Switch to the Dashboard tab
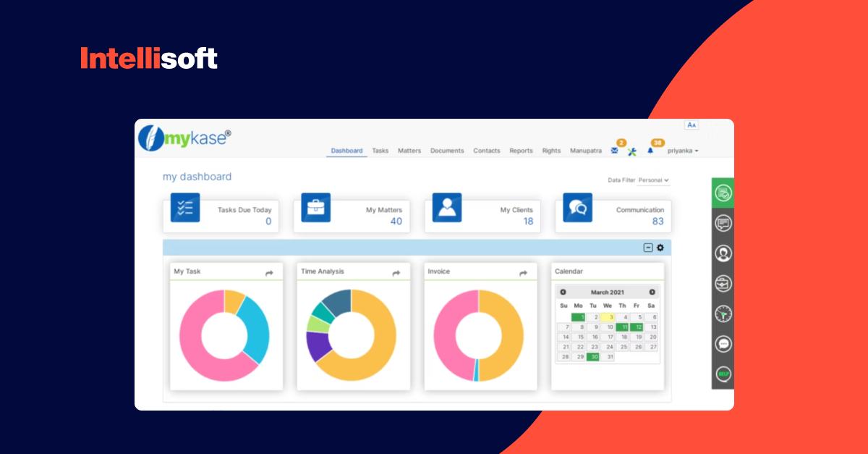The width and height of the screenshot is (868, 454). point(347,151)
